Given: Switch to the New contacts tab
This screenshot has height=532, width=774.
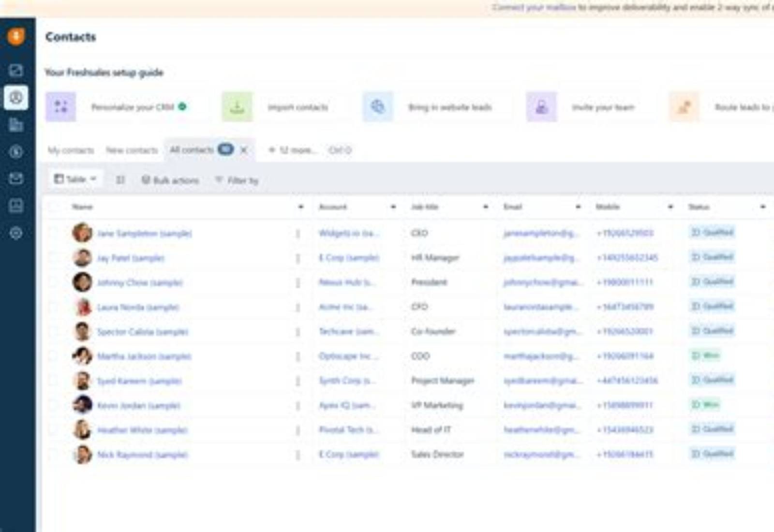Looking at the screenshot, I should [x=132, y=150].
